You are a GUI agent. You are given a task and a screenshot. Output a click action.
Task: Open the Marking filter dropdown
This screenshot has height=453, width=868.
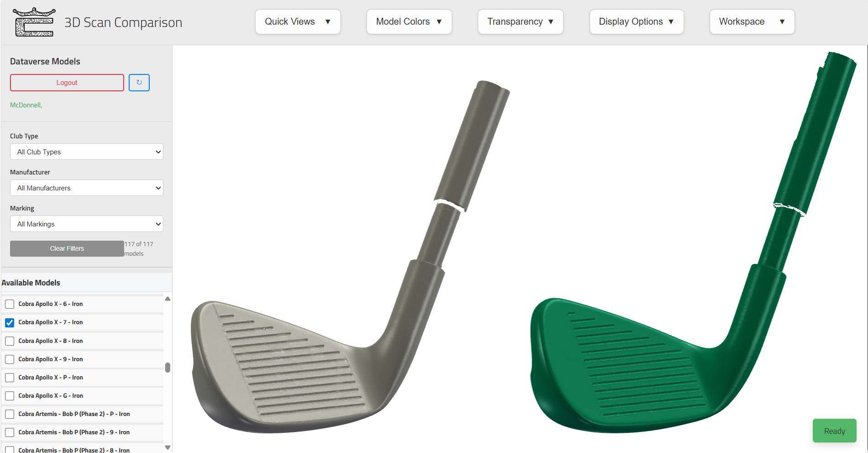[x=87, y=224]
